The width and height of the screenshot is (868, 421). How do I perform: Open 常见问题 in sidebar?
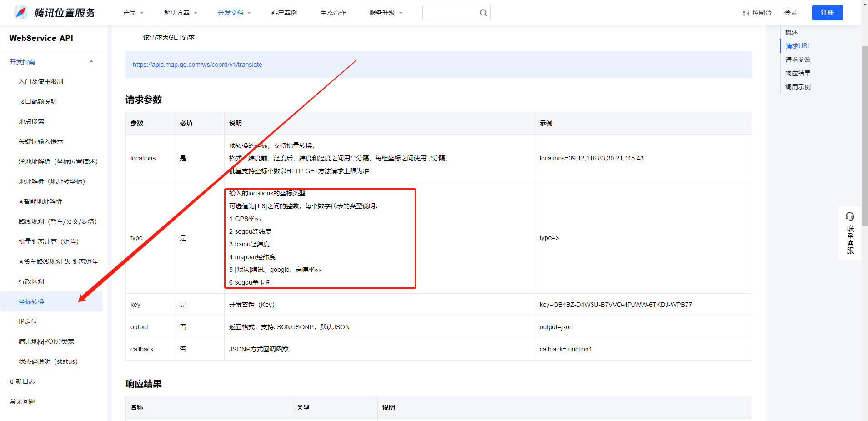pos(22,401)
